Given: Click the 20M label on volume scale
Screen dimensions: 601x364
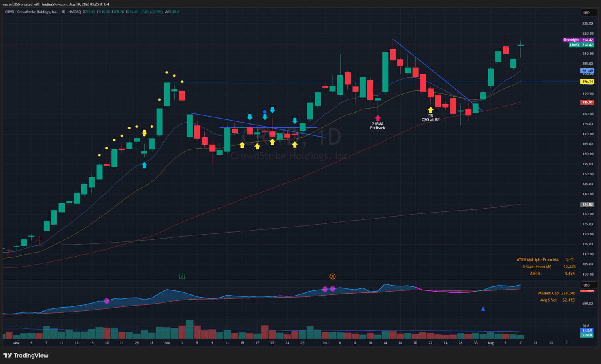Looking at the screenshot, I should click(x=586, y=326).
